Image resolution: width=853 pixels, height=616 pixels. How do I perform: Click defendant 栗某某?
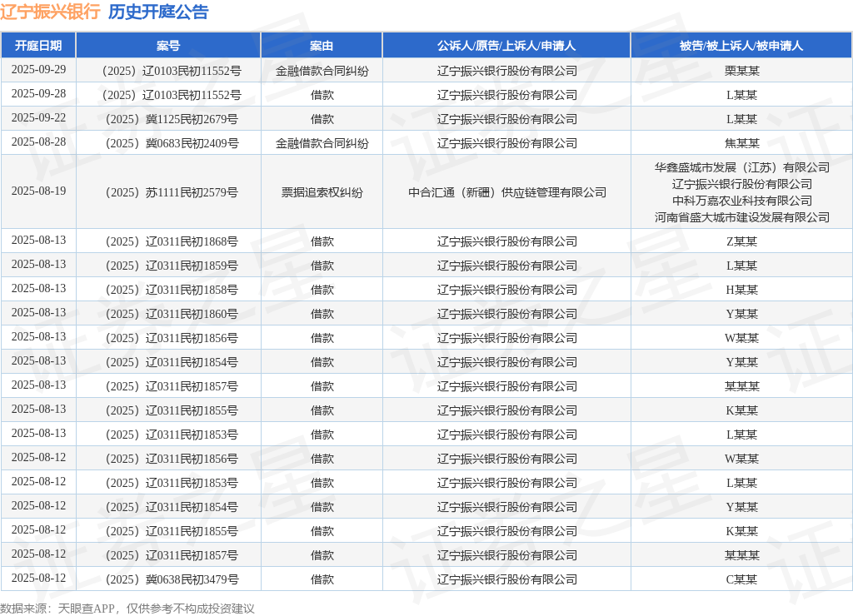(x=742, y=71)
